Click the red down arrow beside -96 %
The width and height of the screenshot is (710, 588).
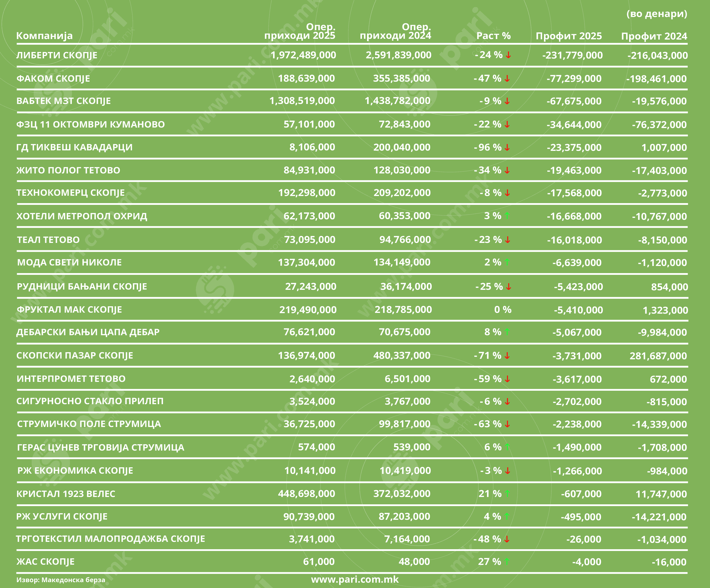[x=507, y=147]
